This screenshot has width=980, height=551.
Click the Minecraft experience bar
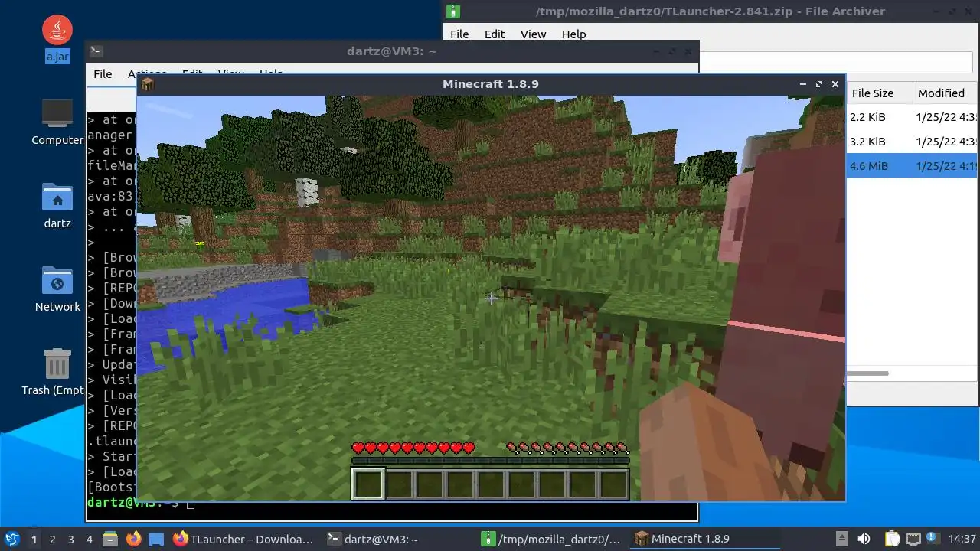490,461
